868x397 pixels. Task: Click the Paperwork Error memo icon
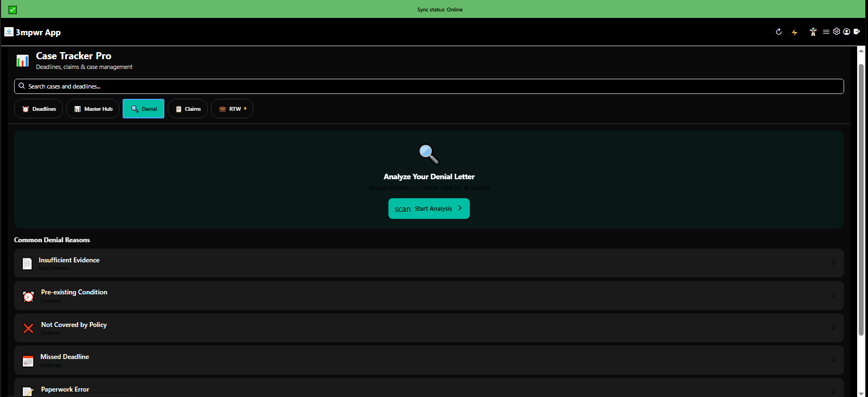[28, 392]
